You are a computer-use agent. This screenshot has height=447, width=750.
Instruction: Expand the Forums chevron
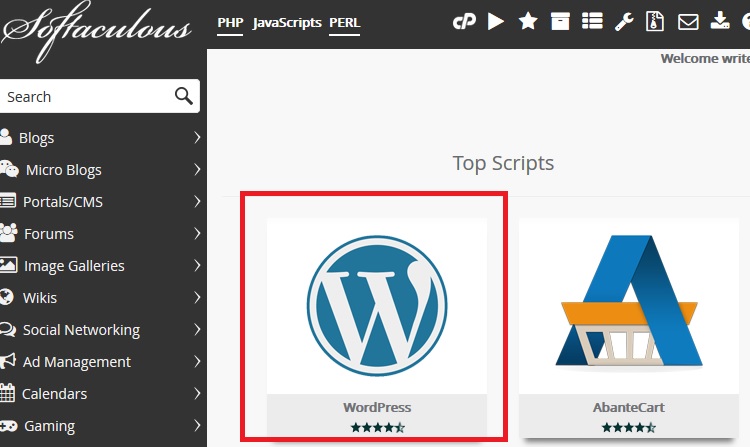[197, 234]
